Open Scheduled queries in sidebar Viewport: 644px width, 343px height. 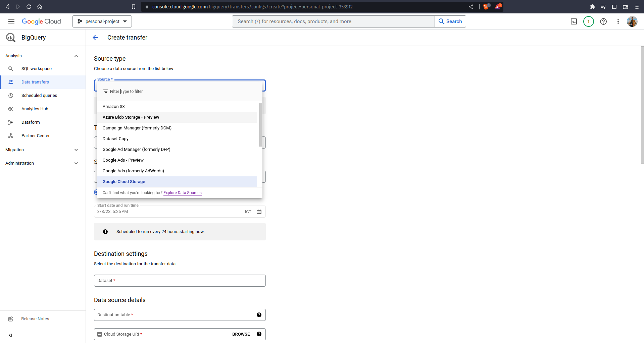39,96
